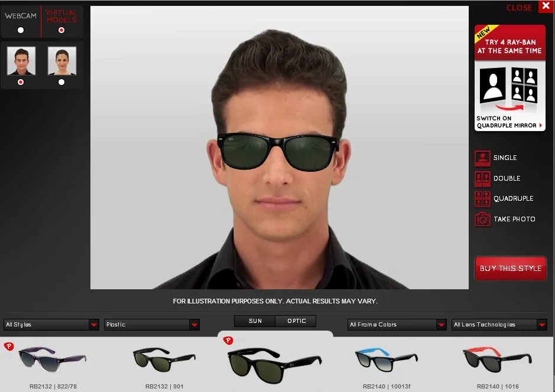The image size is (555, 392).
Task: Click the Take Photo camera icon
Action: 483,219
